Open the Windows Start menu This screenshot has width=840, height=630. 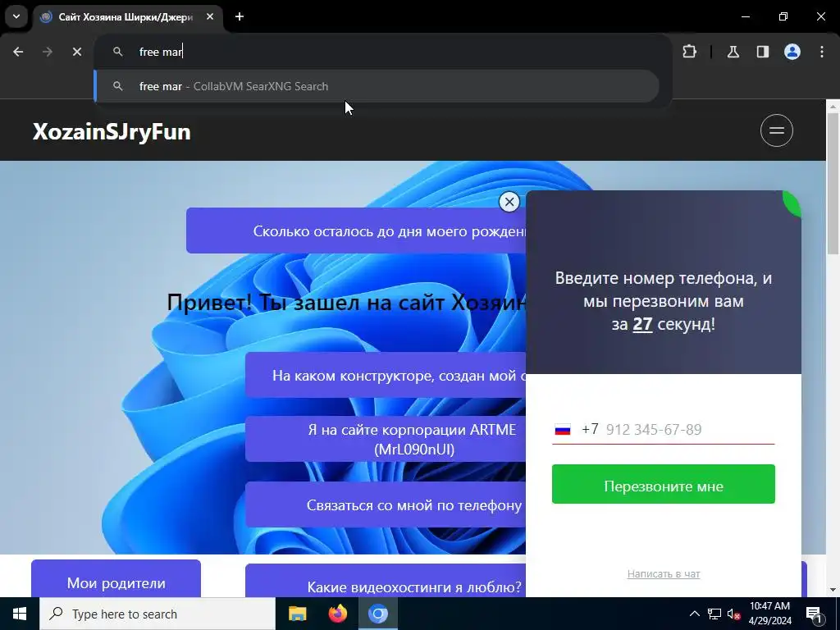tap(20, 614)
